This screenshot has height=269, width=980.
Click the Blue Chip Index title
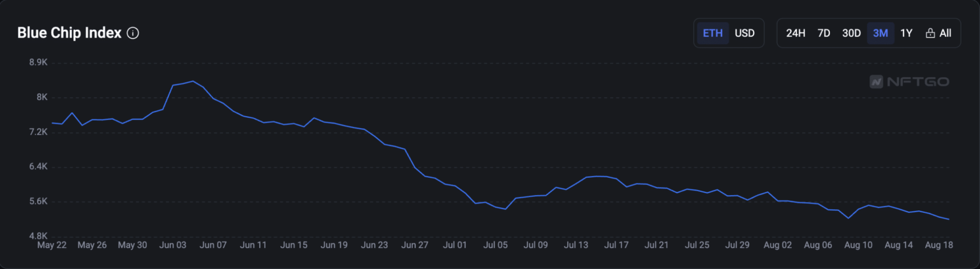pyautogui.click(x=69, y=33)
